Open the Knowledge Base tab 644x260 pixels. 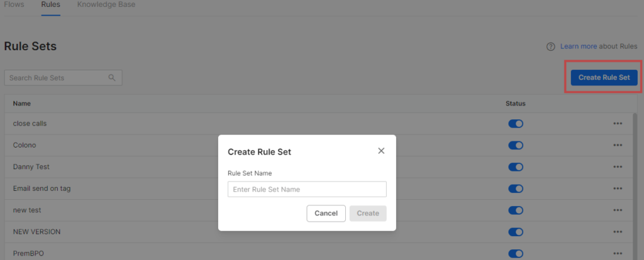(x=106, y=4)
